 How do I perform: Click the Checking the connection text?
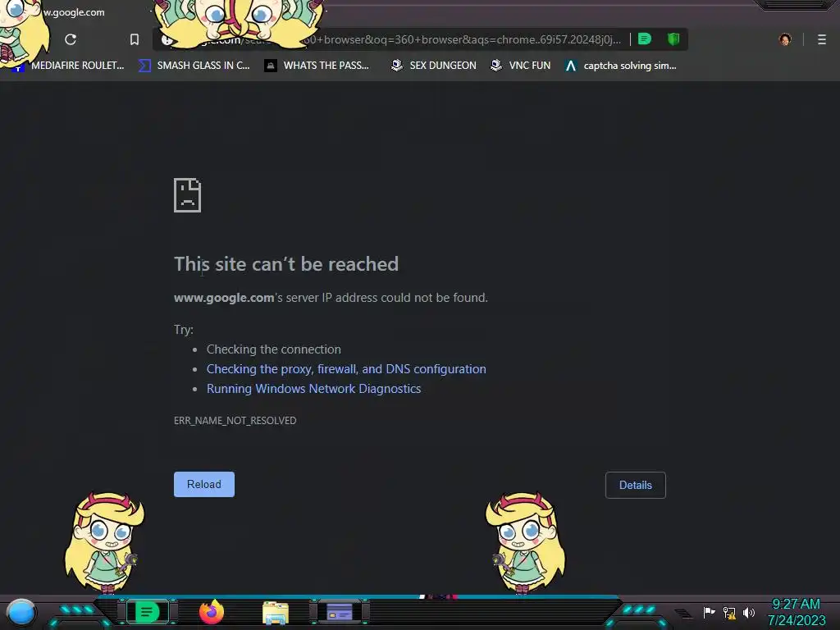(274, 349)
